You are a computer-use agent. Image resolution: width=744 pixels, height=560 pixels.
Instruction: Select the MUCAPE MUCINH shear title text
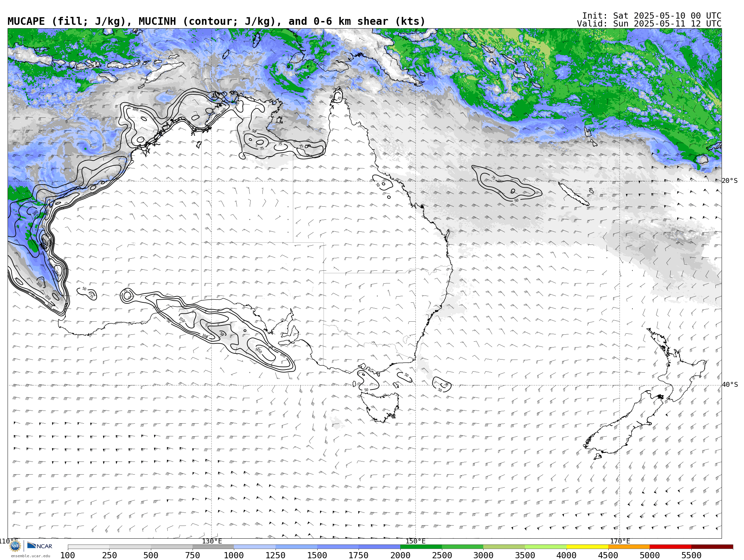click(x=216, y=21)
